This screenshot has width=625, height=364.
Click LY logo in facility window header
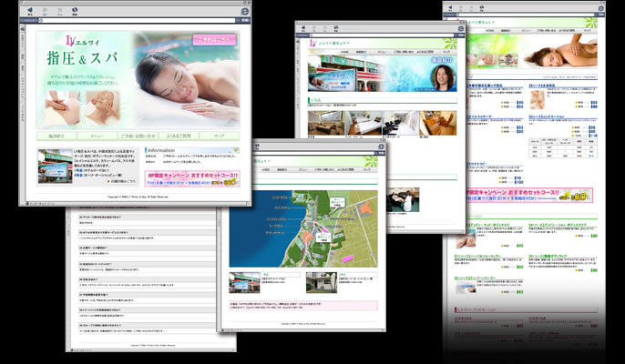312,44
